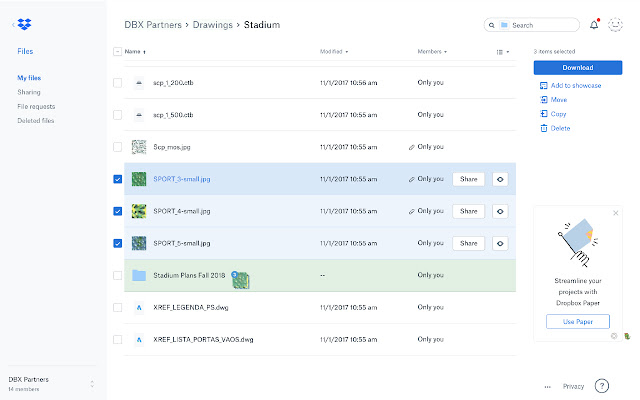
Task: Open the account avatar menu
Action: [616, 24]
